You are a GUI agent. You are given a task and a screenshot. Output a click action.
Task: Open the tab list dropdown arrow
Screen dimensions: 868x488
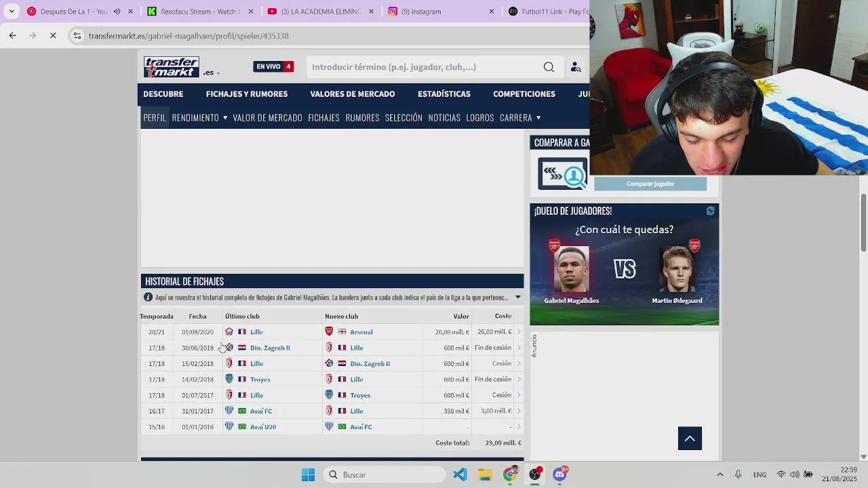12,12
